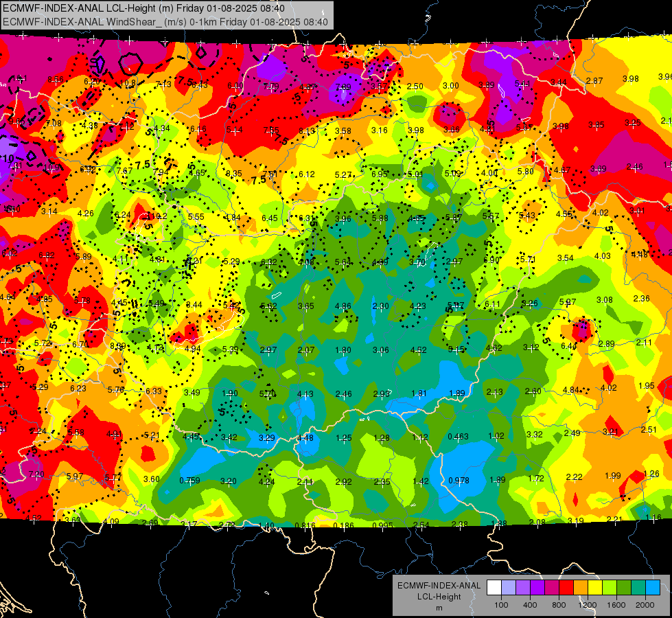
Task: Click the 1.80 wind shear value
Action: pyautogui.click(x=343, y=350)
